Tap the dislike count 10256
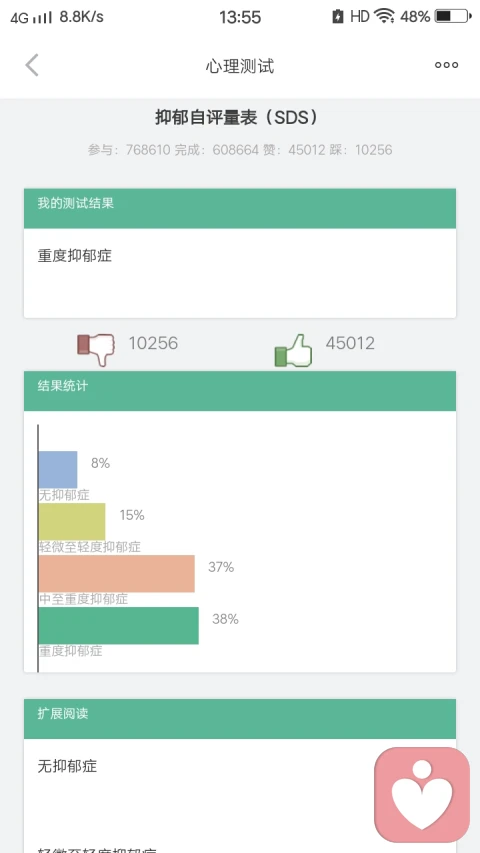The width and height of the screenshot is (480, 853). (x=153, y=343)
